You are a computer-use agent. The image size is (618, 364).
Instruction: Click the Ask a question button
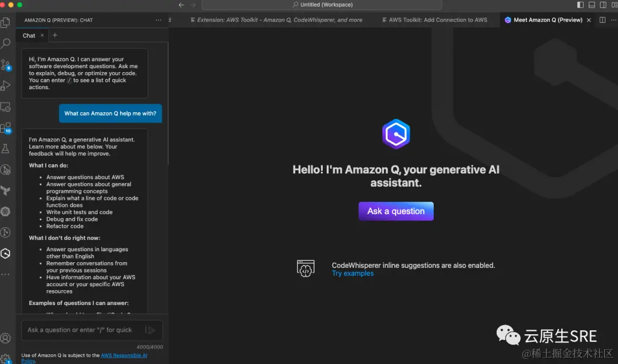(396, 211)
